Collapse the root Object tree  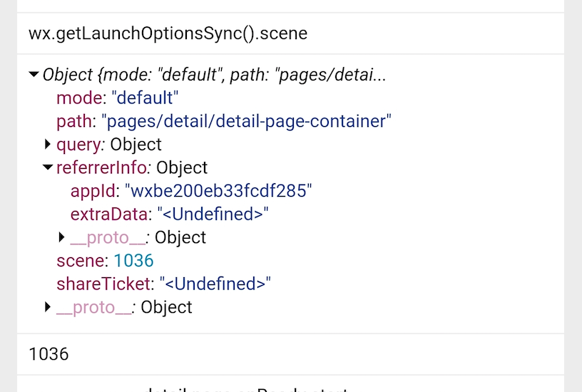34,75
